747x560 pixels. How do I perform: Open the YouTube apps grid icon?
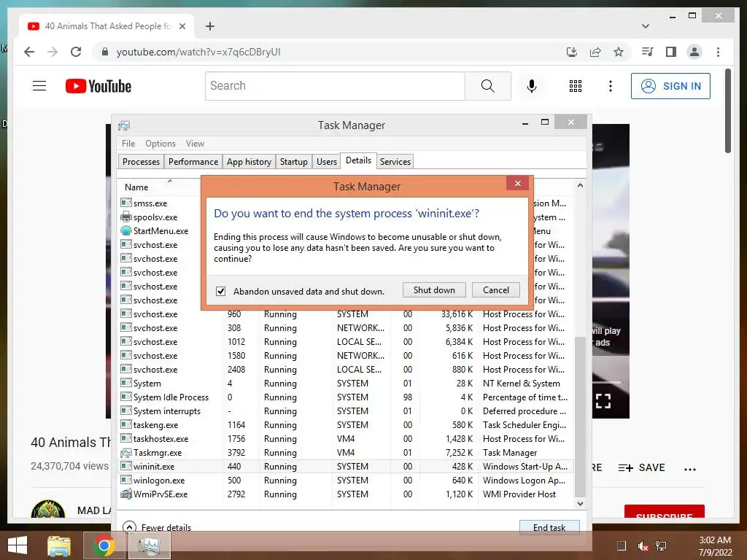click(576, 86)
